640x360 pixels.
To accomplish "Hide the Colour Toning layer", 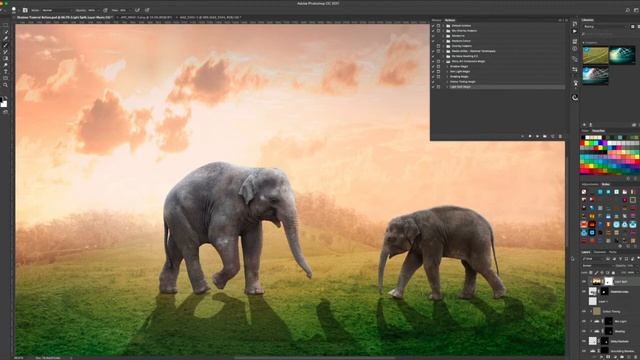I will click(584, 311).
